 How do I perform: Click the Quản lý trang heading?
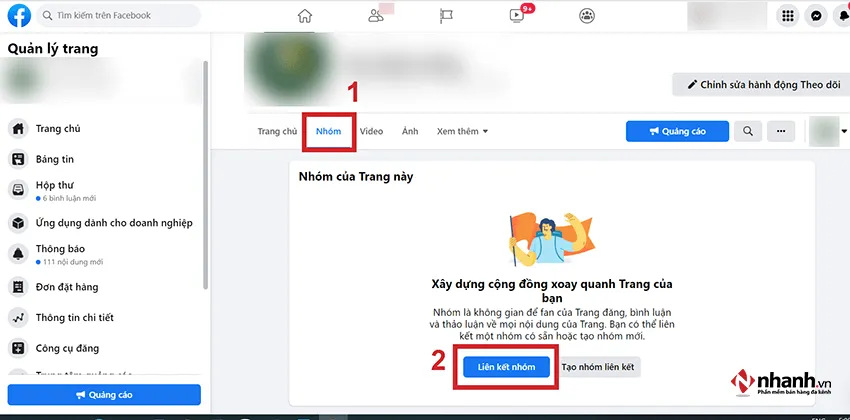point(53,49)
